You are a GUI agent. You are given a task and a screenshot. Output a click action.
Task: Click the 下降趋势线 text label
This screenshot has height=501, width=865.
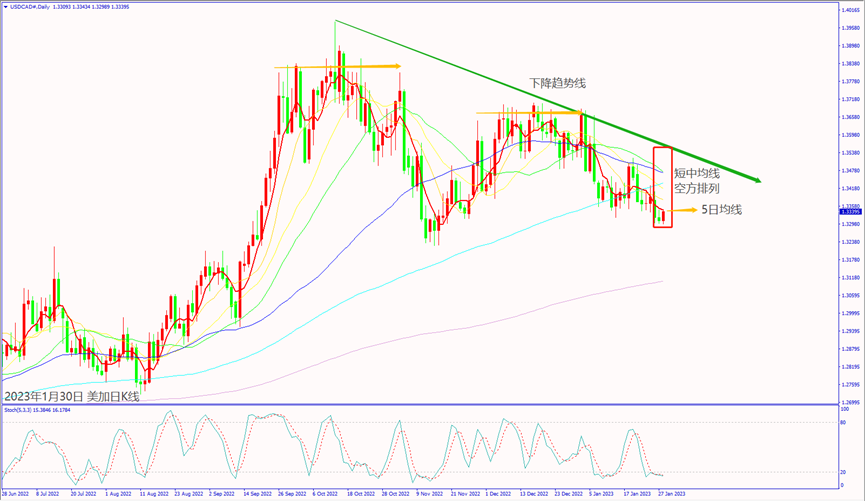tap(557, 84)
